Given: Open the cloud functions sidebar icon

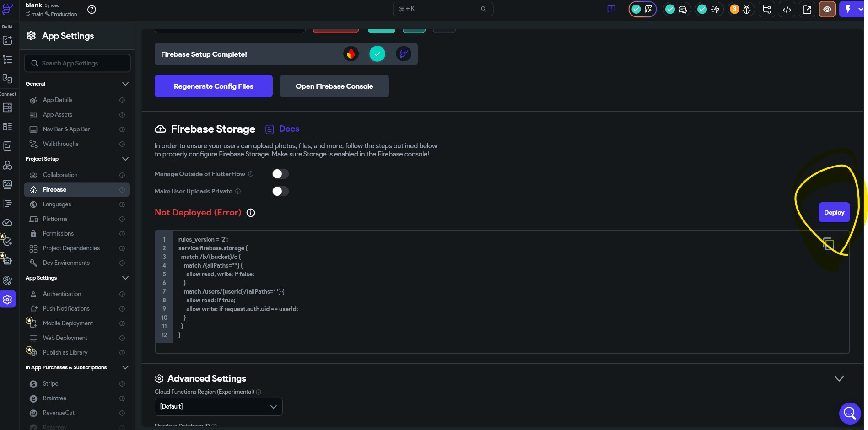Looking at the screenshot, I should 7,223.
